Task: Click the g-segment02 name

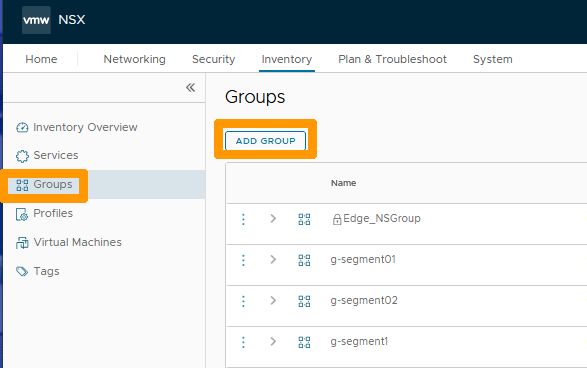Action: (364, 301)
